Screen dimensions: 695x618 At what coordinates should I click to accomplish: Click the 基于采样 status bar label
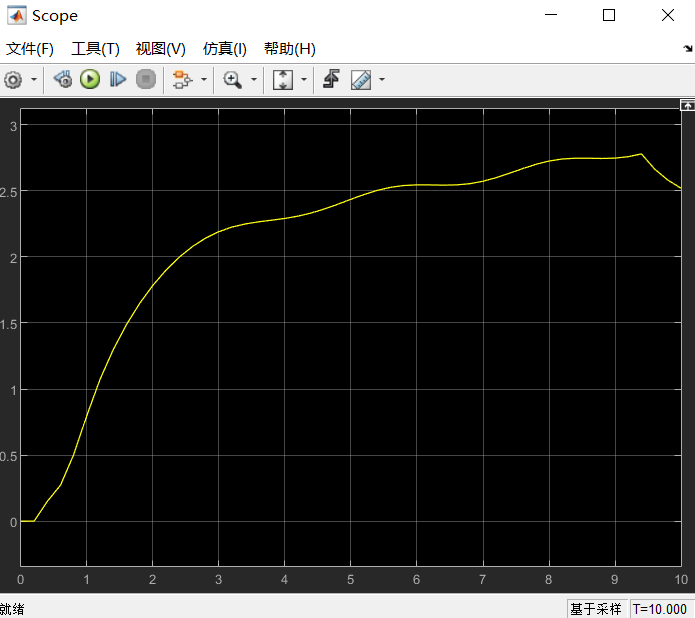click(x=596, y=609)
